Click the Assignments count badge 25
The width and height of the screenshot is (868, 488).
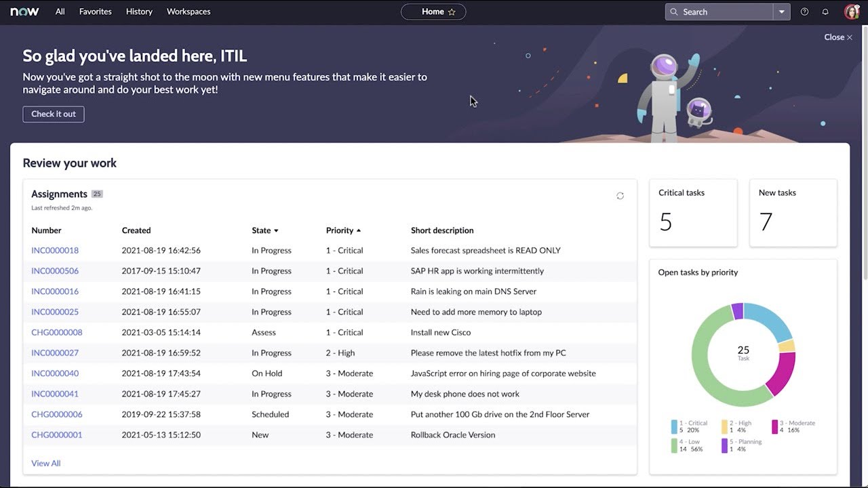point(97,194)
